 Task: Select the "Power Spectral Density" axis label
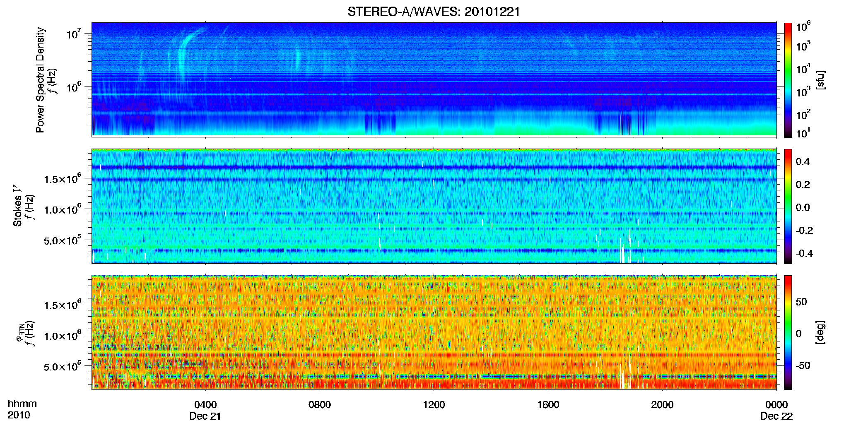click(x=40, y=80)
